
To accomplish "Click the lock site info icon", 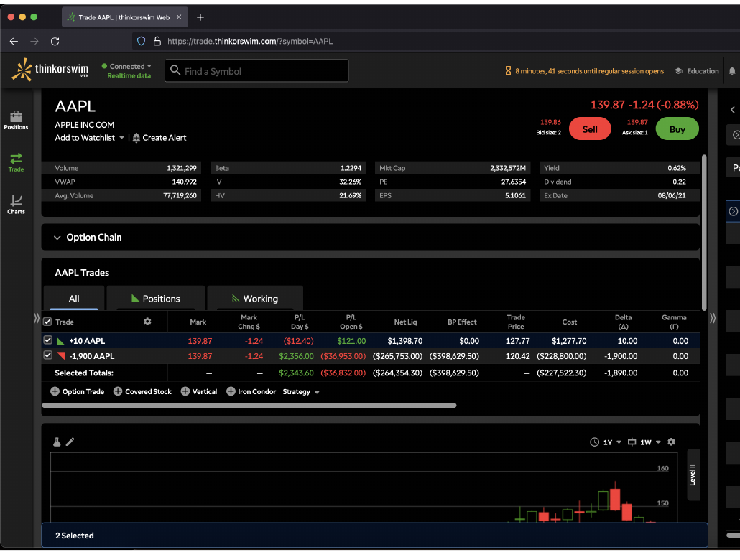I will [x=157, y=42].
